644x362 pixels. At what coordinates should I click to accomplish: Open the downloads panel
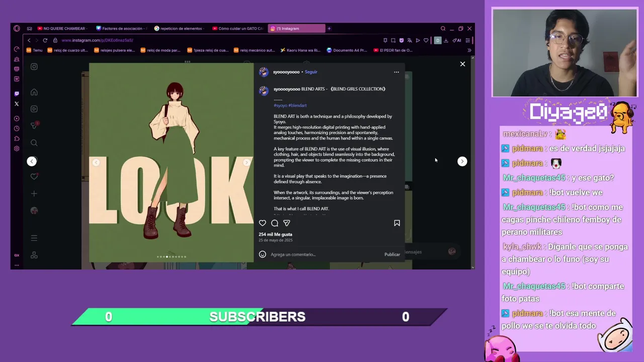click(446, 40)
